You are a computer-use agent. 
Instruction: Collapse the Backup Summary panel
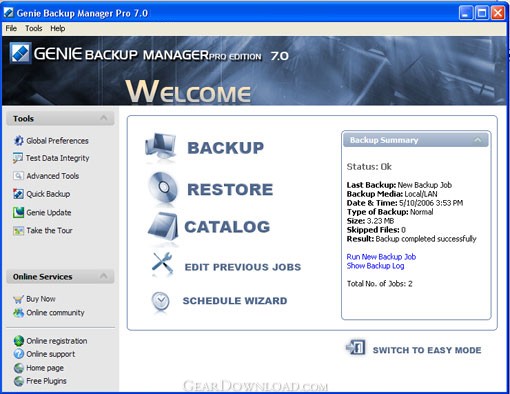(478, 140)
